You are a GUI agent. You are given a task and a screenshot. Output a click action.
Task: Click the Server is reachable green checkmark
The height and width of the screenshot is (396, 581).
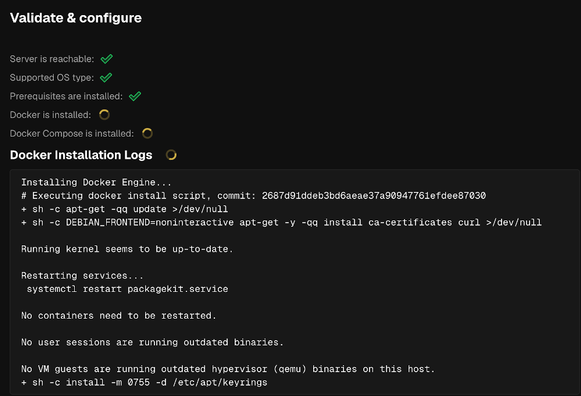click(x=107, y=59)
